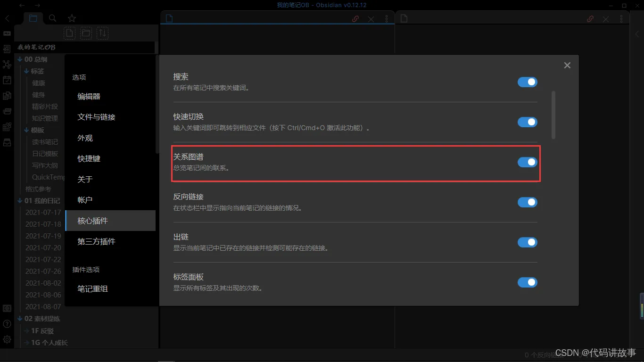Viewport: 644px width, 362px height.
Task: Select the 核心插件 settings section
Action: point(110,221)
